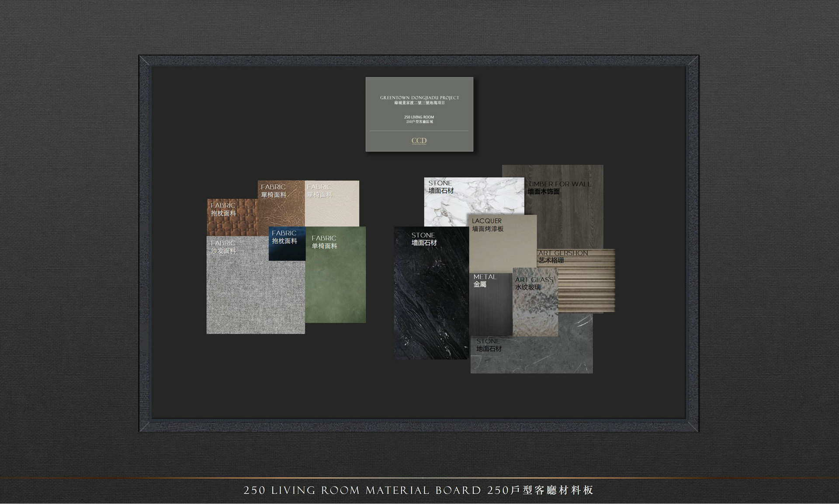Click the Art Gershon ribbed sample
Viewport: 839px width, 504px height.
pos(588,288)
